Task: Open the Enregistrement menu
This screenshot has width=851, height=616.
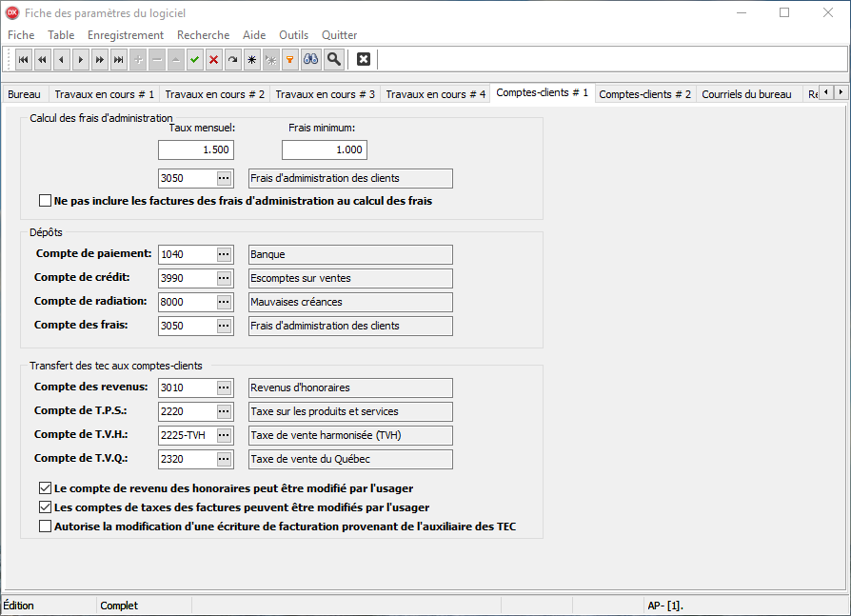Action: pos(126,34)
